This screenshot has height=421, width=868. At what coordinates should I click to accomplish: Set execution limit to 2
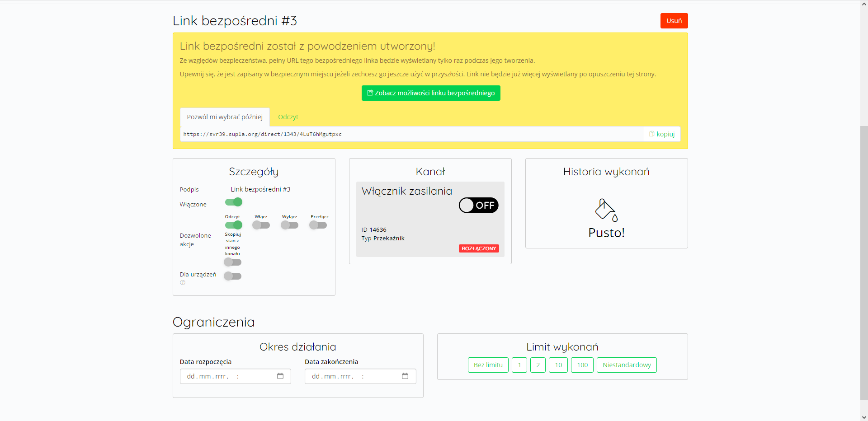coord(538,365)
